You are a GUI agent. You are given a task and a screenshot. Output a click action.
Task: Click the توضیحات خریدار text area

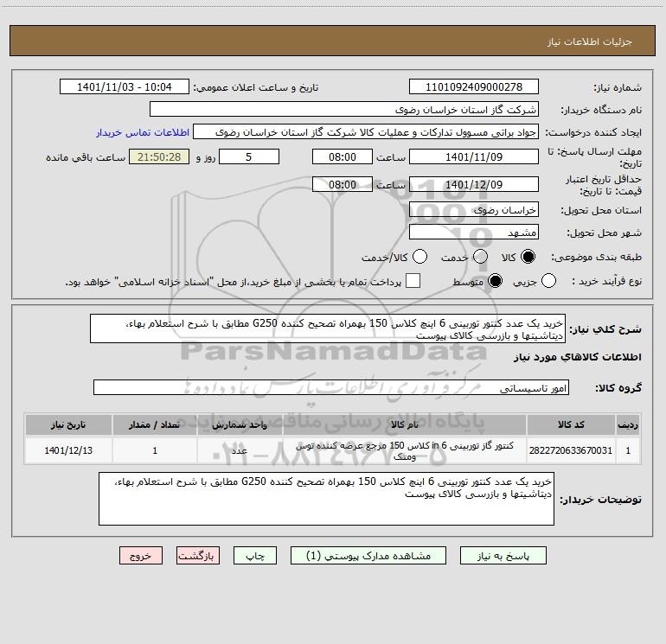[x=326, y=499]
